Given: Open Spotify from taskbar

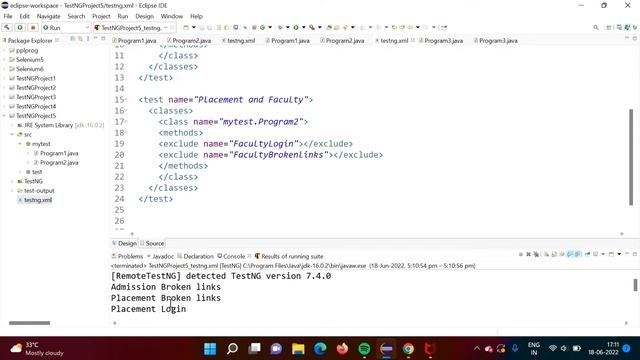Looking at the screenshot, I should click(364, 349).
